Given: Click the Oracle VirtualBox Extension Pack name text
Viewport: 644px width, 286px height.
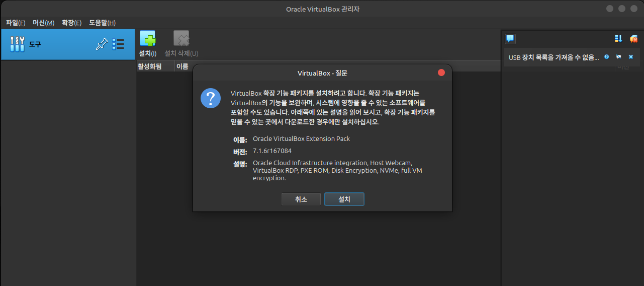Looking at the screenshot, I should [302, 138].
